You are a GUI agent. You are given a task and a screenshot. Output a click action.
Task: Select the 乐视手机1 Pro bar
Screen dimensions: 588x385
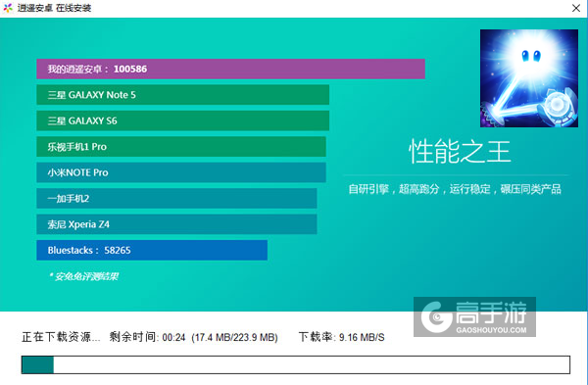181,147
